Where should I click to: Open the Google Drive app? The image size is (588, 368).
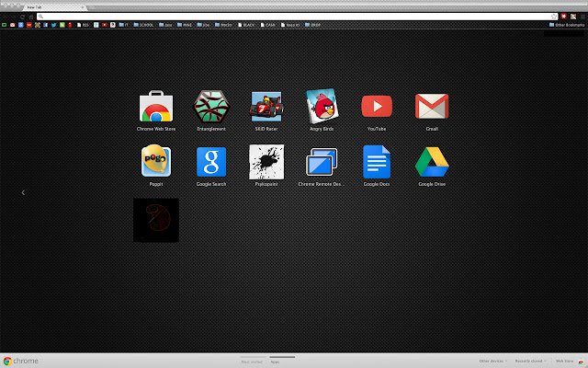[432, 166]
